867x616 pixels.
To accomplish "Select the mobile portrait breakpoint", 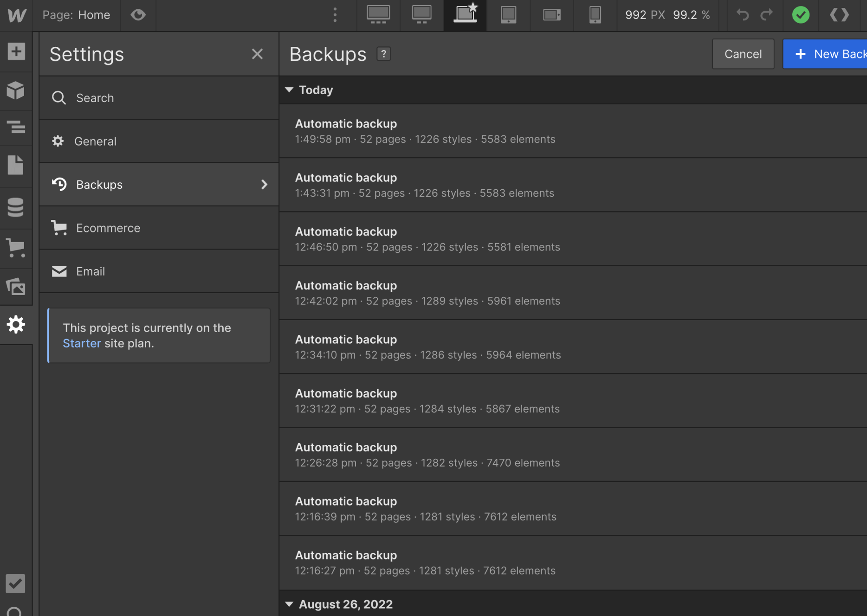I will 595,15.
